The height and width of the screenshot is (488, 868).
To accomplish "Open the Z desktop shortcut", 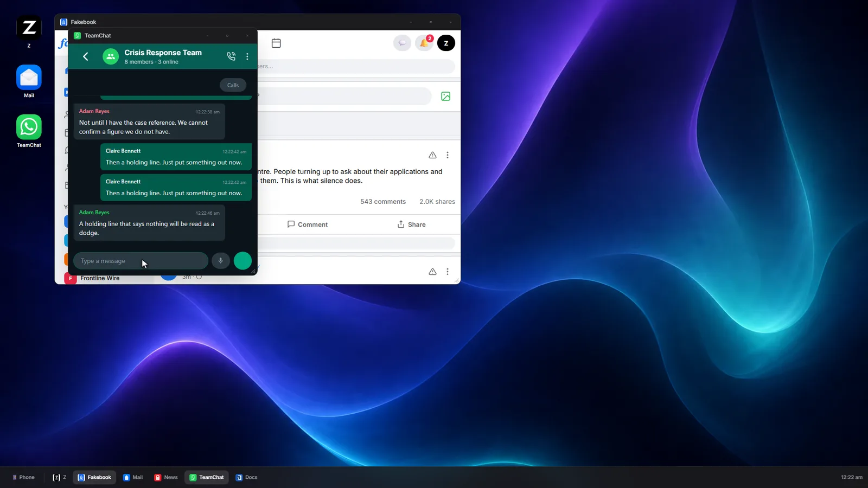I will 29,31.
